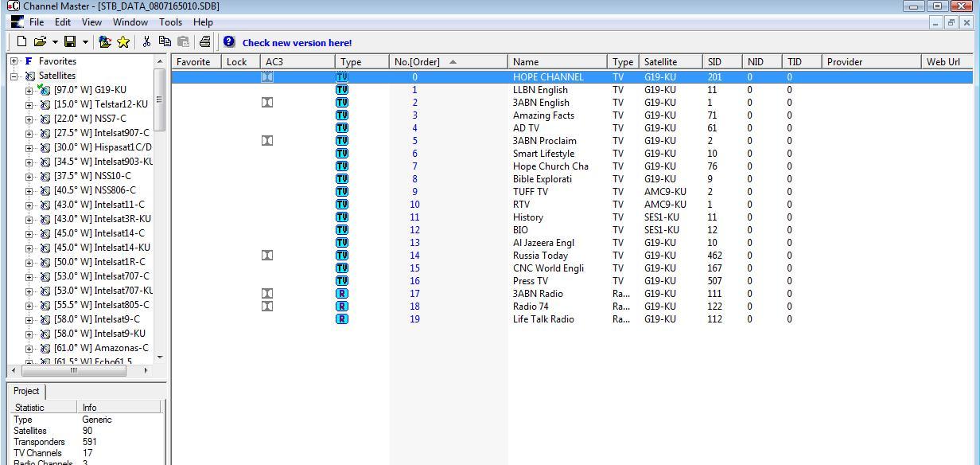This screenshot has height=465, width=980.
Task: Click the New file toolbar icon
Action: pos(21,42)
